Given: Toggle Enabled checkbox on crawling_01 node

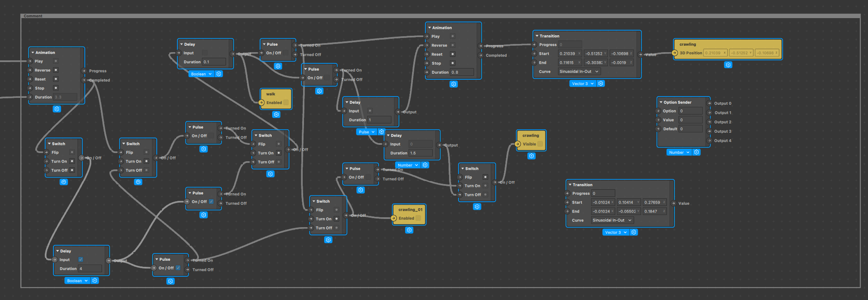Looking at the screenshot, I should (418, 218).
